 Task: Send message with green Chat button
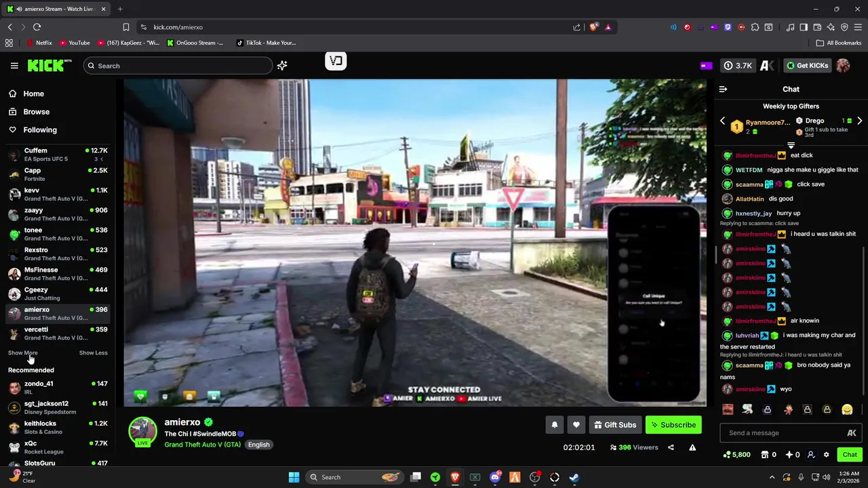pos(850,455)
